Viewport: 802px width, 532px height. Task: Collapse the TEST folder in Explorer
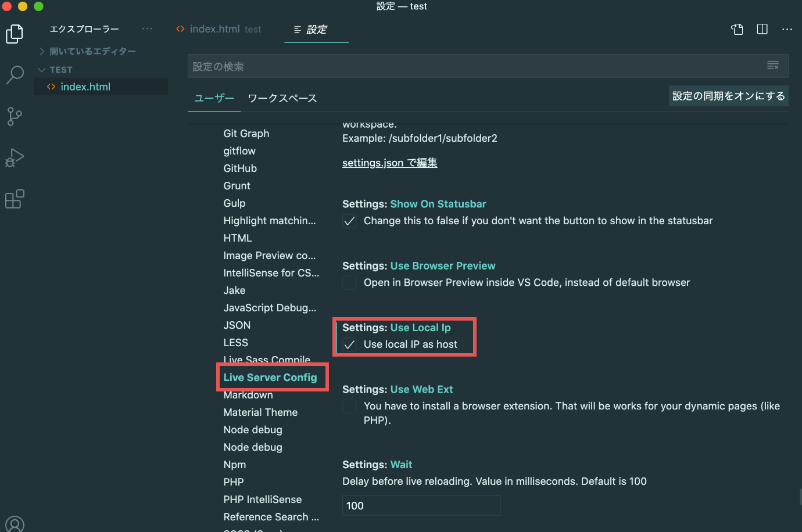[x=41, y=69]
